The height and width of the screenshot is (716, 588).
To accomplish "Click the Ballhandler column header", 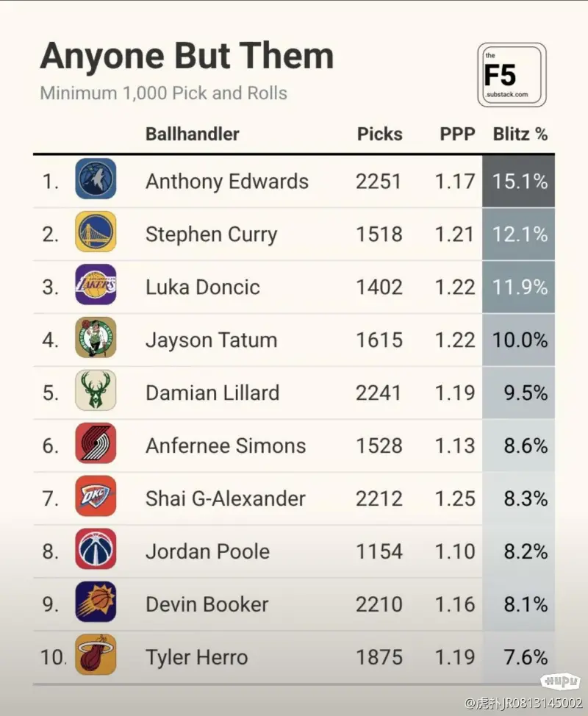I will click(192, 135).
